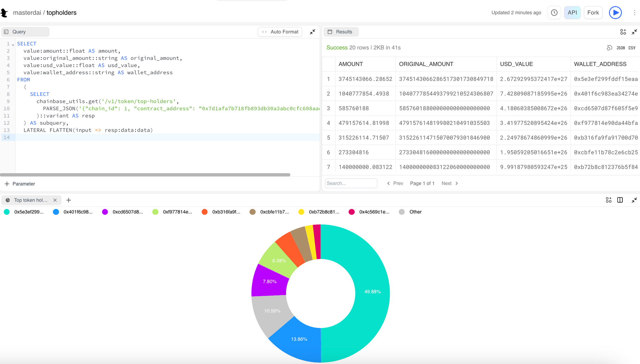
Task: Download results as CSV
Action: [x=632, y=48]
